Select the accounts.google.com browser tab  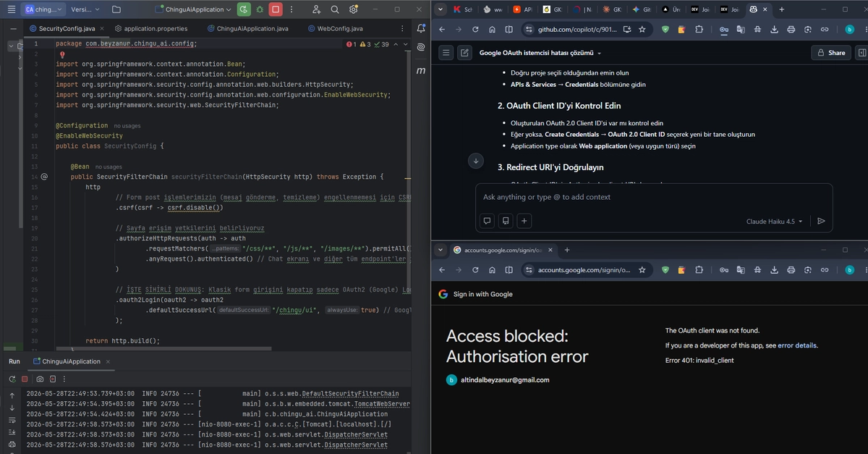pos(501,250)
